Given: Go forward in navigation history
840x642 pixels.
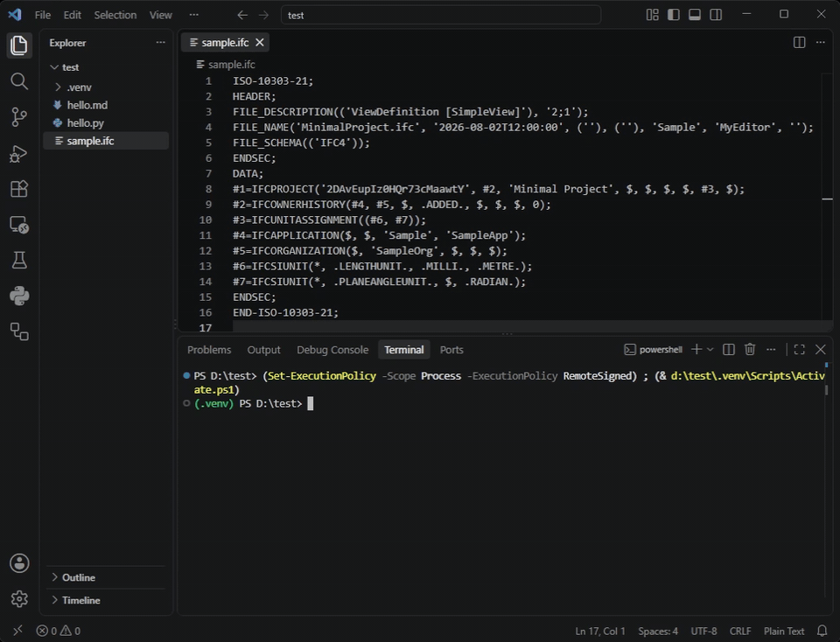Looking at the screenshot, I should [x=263, y=15].
